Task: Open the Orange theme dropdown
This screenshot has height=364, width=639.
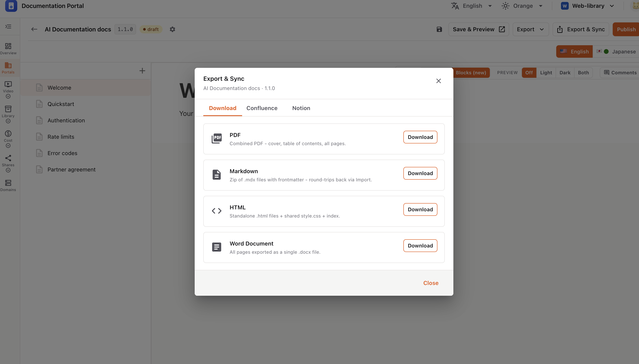Action: (522, 6)
